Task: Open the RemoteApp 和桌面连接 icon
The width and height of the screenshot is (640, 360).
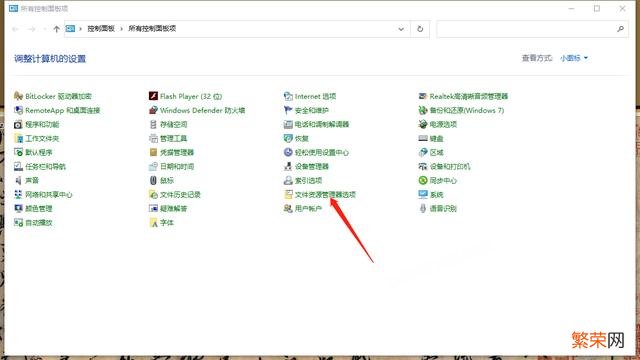Action: point(18,110)
